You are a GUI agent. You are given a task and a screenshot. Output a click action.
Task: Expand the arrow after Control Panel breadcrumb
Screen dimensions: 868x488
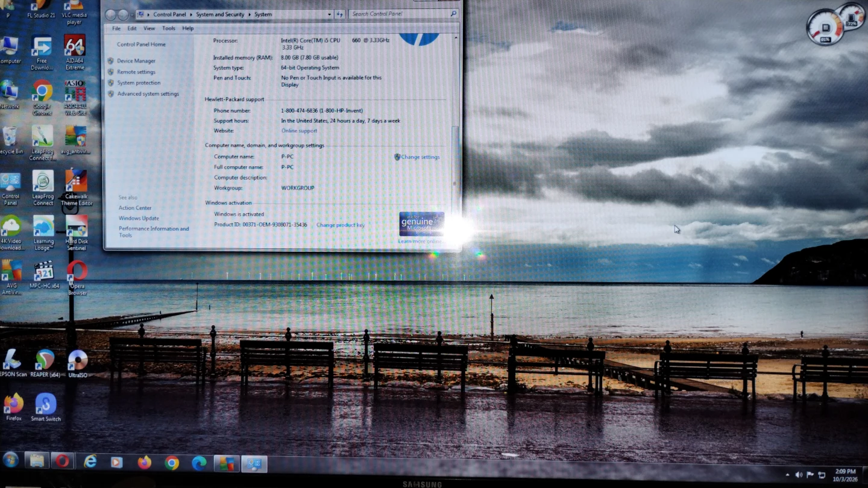pos(192,14)
